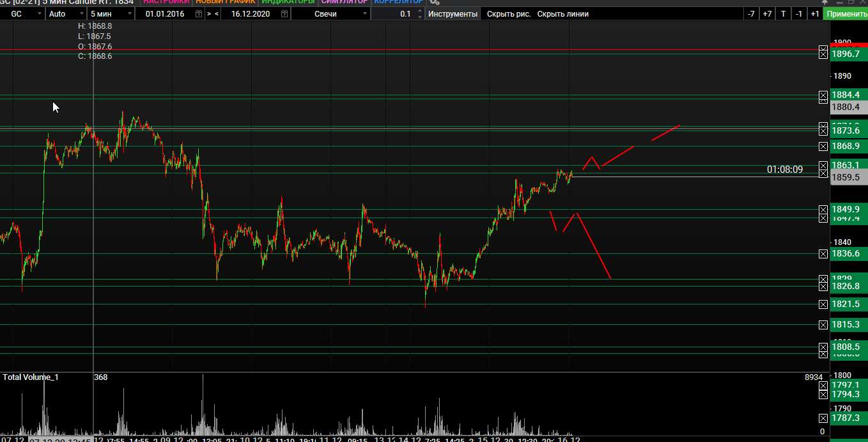Shift date range back with < button
Image resolution: width=868 pixels, height=442 pixels.
217,13
